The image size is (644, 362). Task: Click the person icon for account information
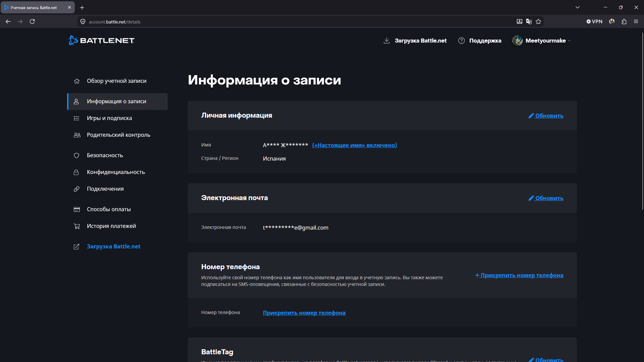pyautogui.click(x=76, y=102)
